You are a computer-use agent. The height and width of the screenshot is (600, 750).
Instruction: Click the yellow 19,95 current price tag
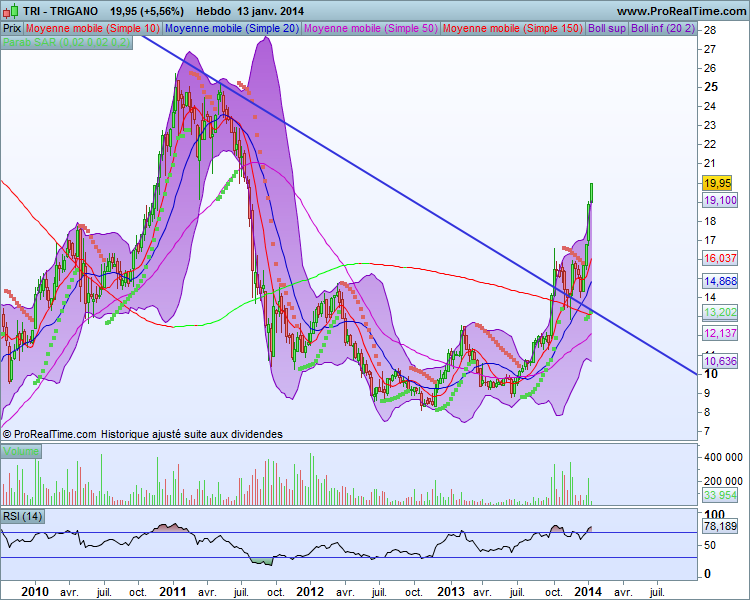coord(717,183)
